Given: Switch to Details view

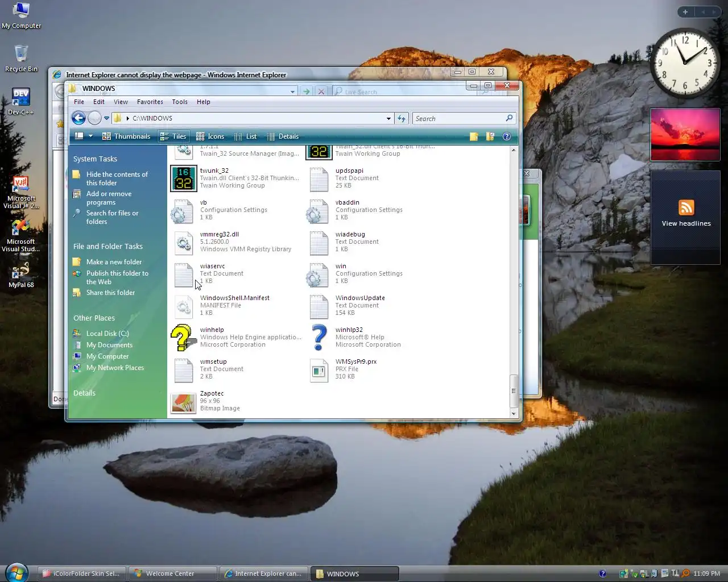Looking at the screenshot, I should (283, 136).
